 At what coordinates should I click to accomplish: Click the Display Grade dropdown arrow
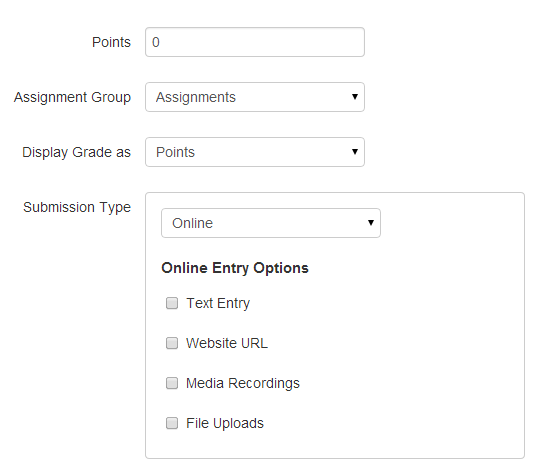tap(355, 152)
